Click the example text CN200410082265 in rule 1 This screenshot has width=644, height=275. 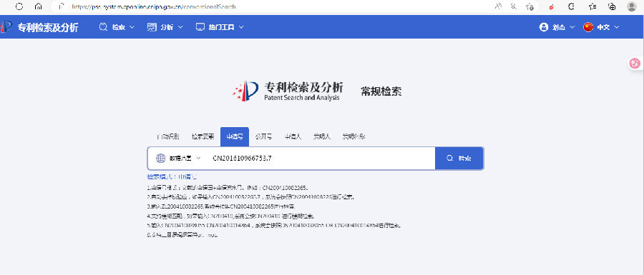pyautogui.click(x=285, y=187)
